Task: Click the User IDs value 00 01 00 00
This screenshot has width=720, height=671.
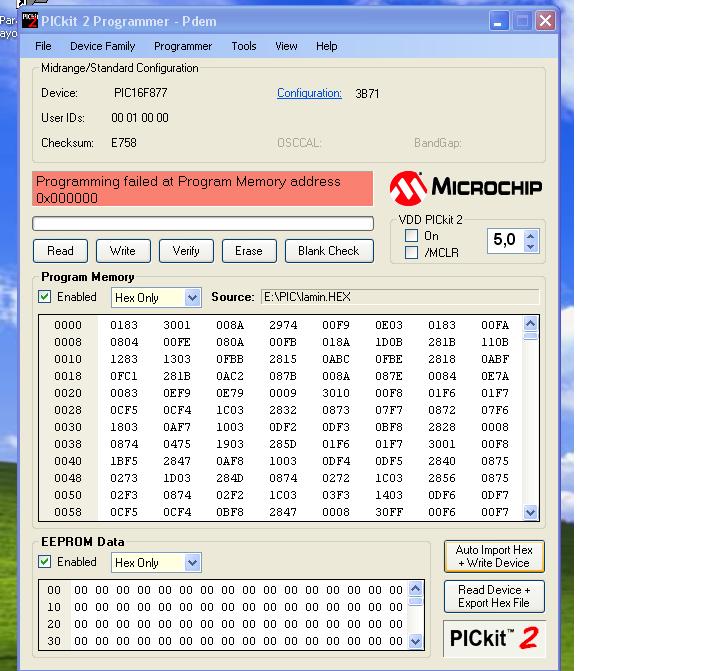Action: click(140, 118)
